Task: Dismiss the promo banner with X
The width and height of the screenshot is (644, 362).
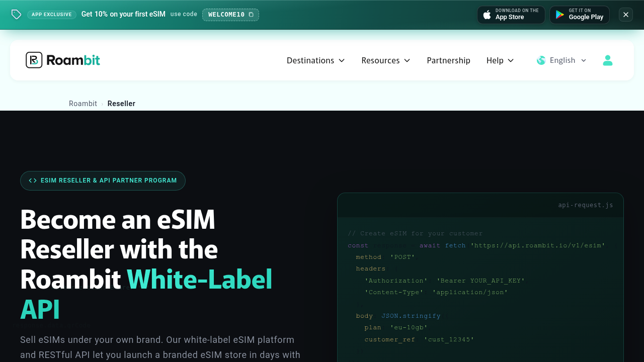Action: coord(626,15)
